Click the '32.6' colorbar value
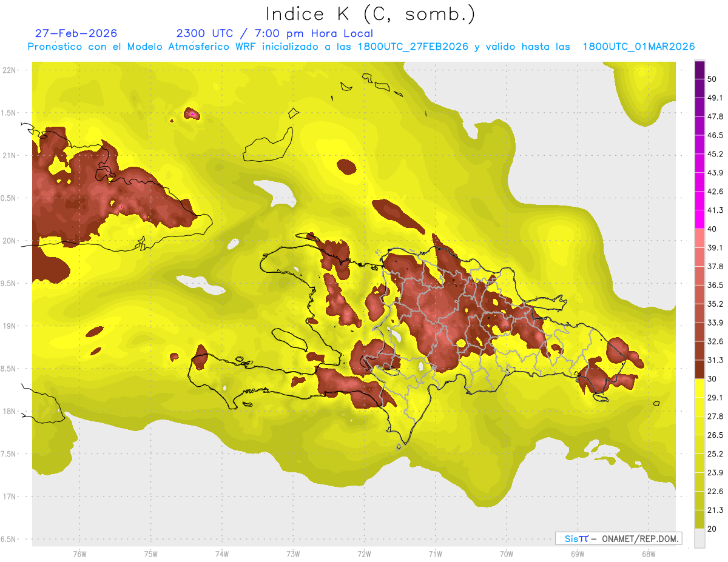This screenshot has width=728, height=562. 715,341
